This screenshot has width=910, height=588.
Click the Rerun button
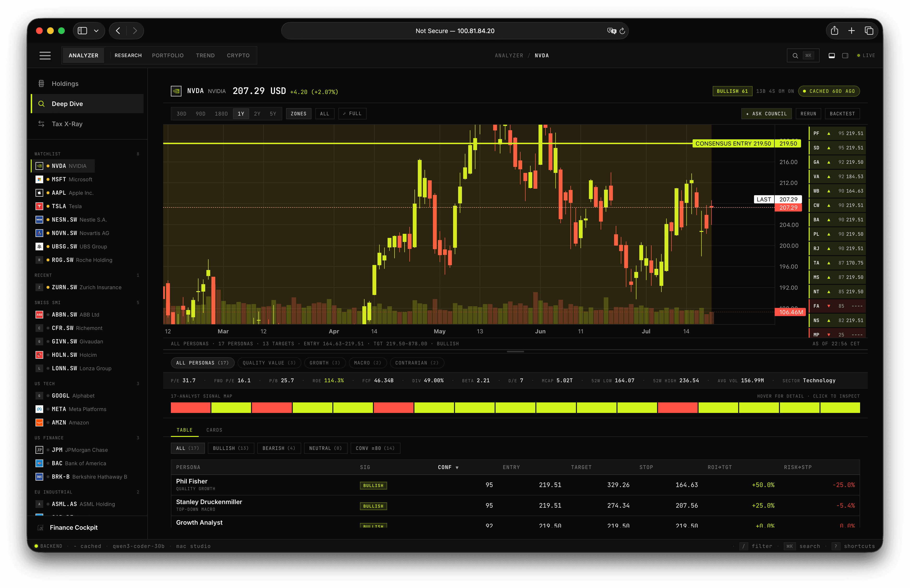click(x=808, y=114)
